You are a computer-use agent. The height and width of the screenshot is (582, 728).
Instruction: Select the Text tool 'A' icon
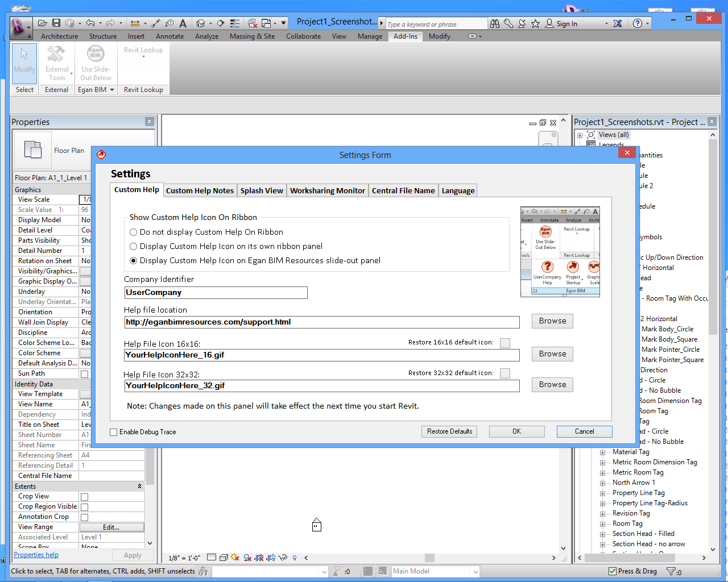[x=183, y=23]
